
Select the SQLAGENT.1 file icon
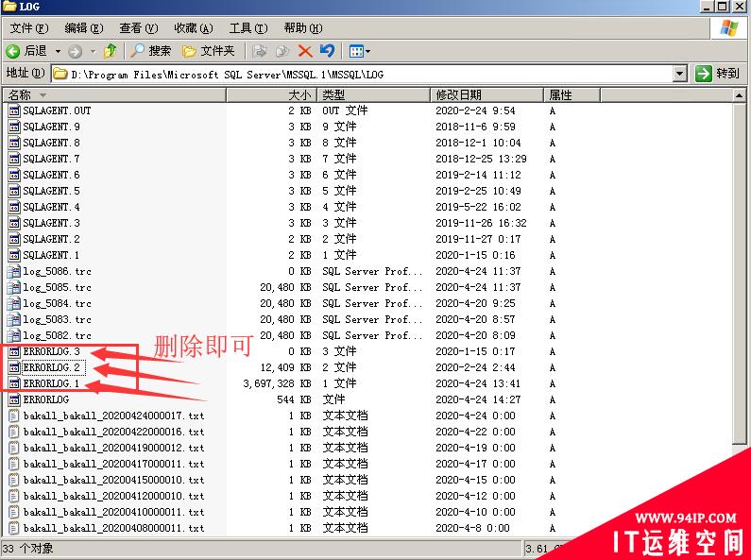tap(14, 255)
